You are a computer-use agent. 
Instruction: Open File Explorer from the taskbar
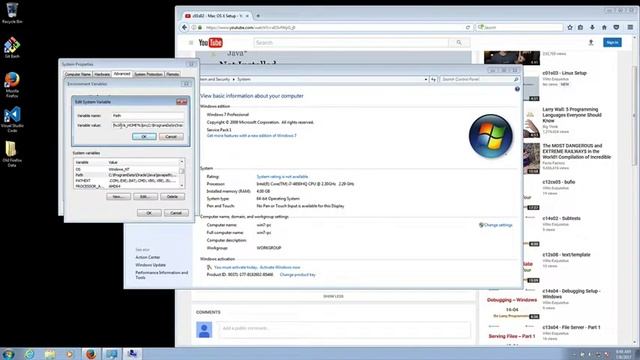[x=50, y=354]
